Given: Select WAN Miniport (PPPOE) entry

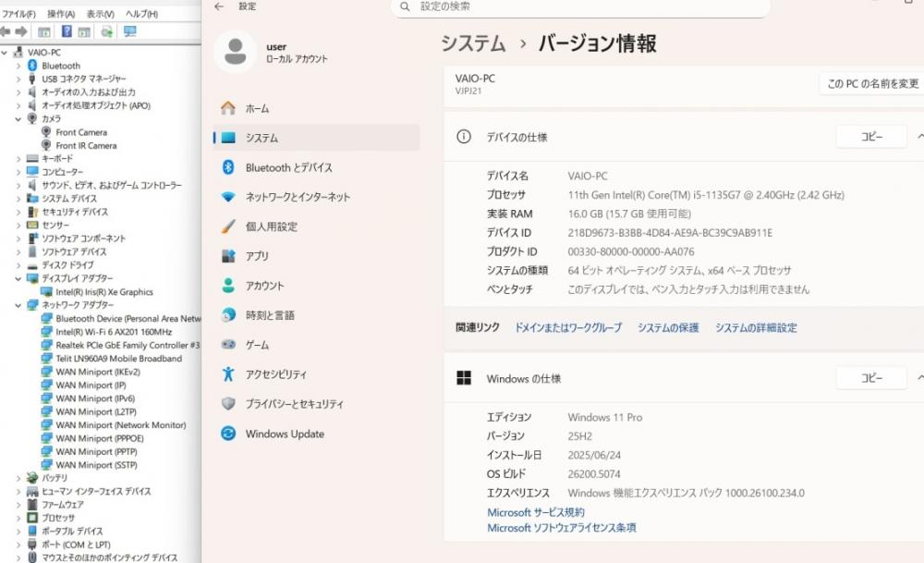Looking at the screenshot, I should [x=100, y=438].
